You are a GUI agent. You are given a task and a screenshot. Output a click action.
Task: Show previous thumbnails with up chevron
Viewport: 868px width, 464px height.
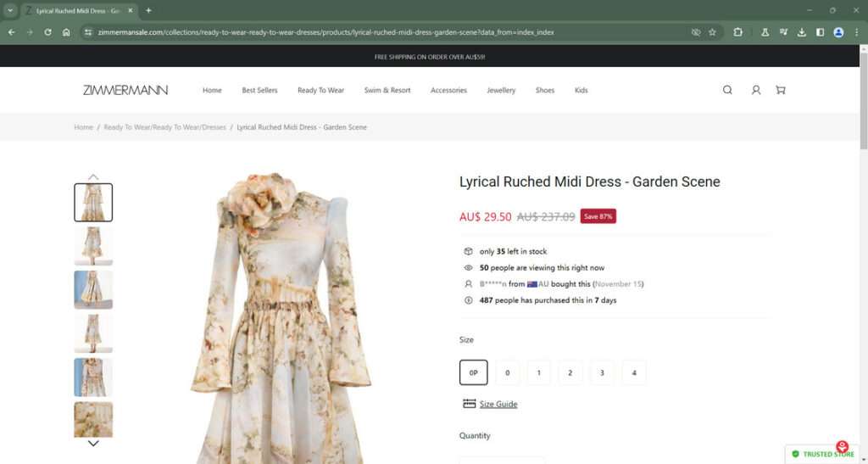[x=93, y=176]
